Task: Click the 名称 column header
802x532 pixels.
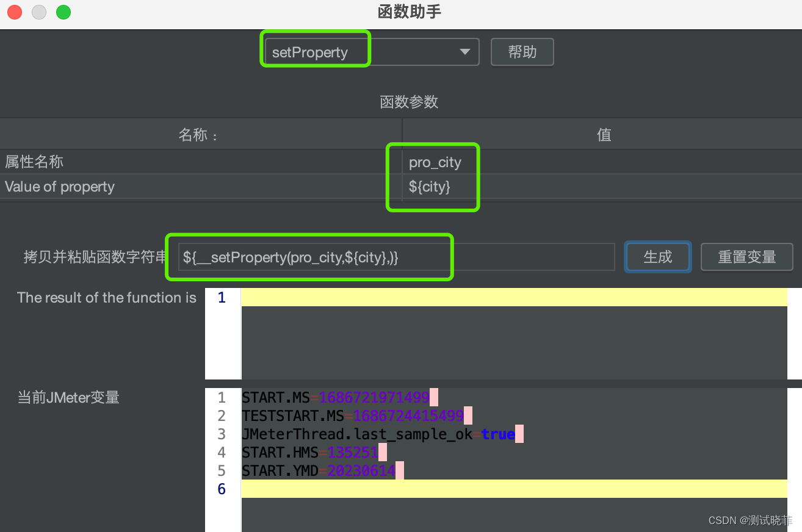Action: pyautogui.click(x=198, y=134)
